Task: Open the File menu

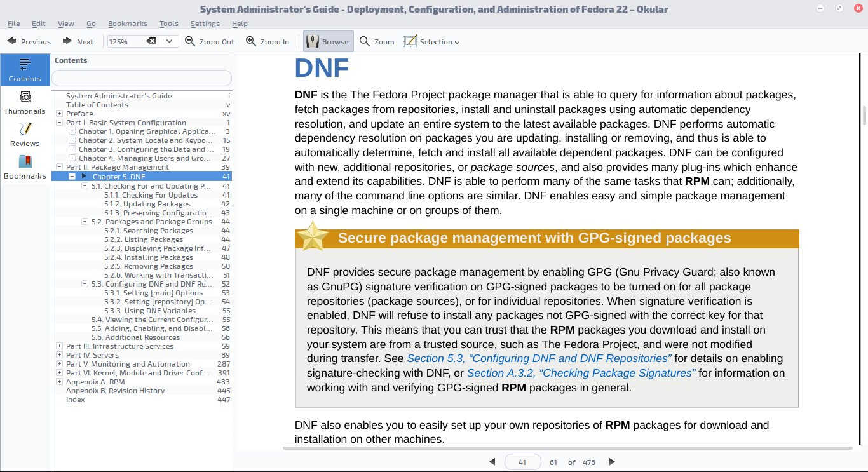Action: pyautogui.click(x=13, y=24)
